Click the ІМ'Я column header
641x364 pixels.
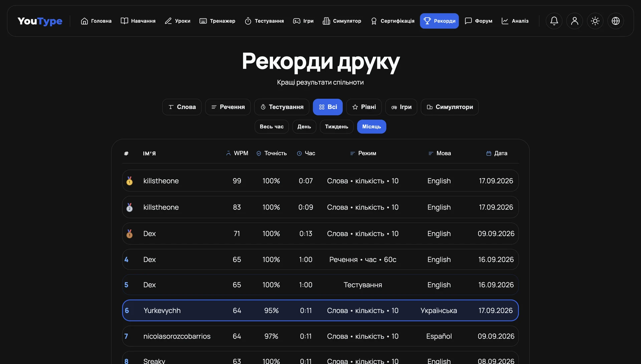pos(149,153)
